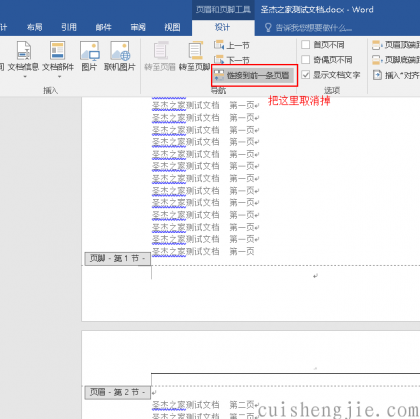420x419 pixels.
Task: Select the 页脚底端距离 footer bottom distance icon
Action: tap(376, 60)
